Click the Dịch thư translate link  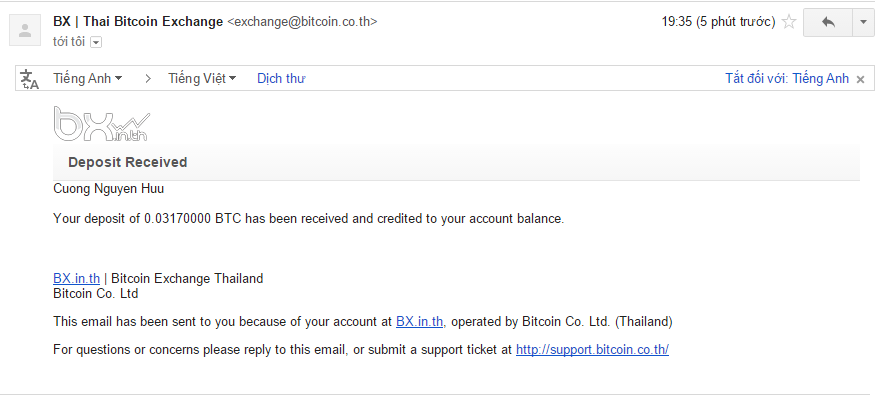(281, 78)
